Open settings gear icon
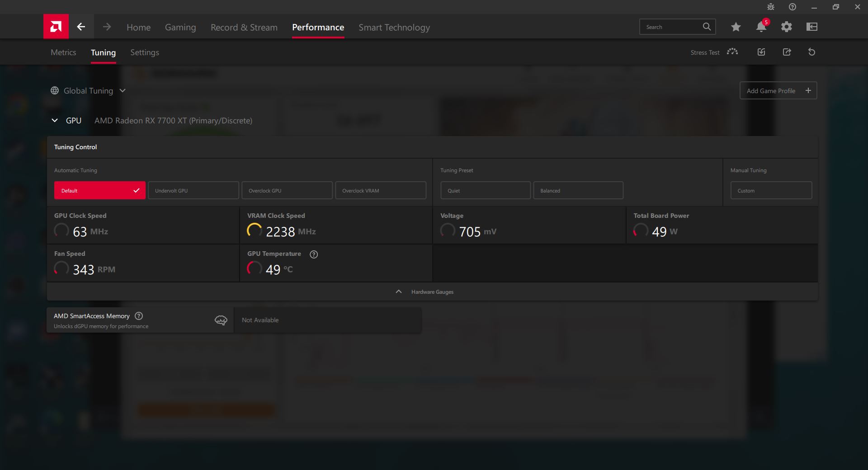868x470 pixels. (787, 27)
